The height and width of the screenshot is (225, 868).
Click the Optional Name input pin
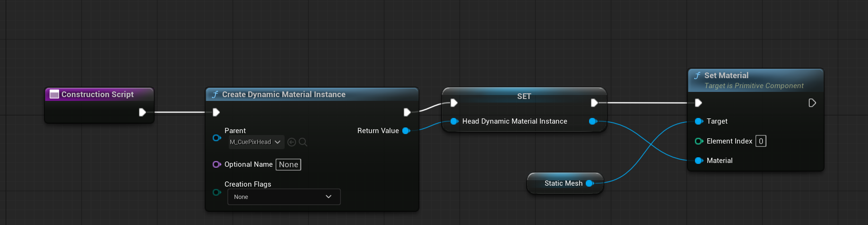[217, 164]
